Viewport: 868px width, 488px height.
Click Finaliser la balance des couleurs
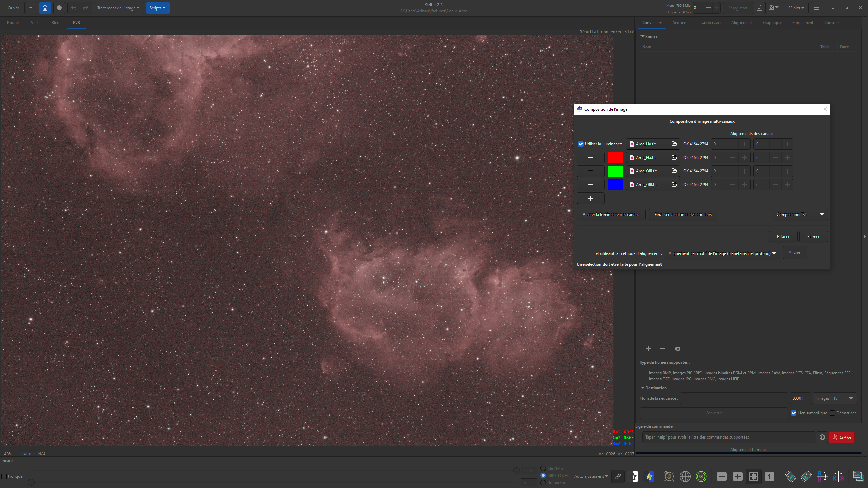(683, 215)
